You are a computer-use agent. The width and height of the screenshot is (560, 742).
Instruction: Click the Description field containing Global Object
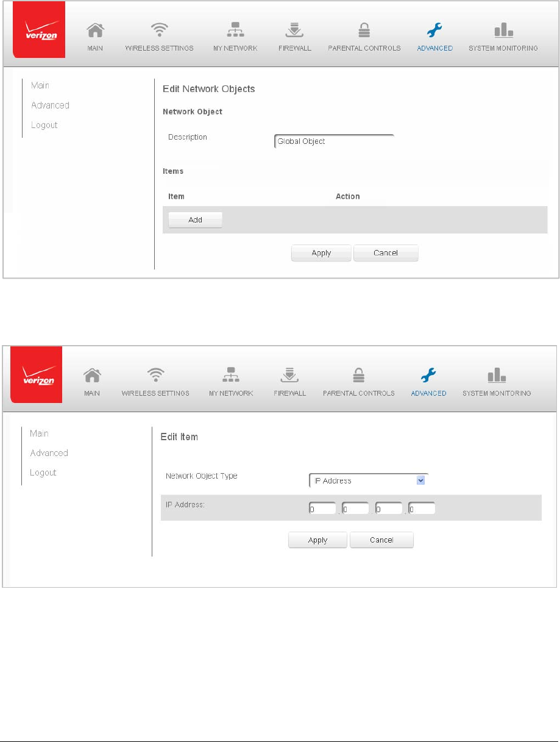[334, 141]
